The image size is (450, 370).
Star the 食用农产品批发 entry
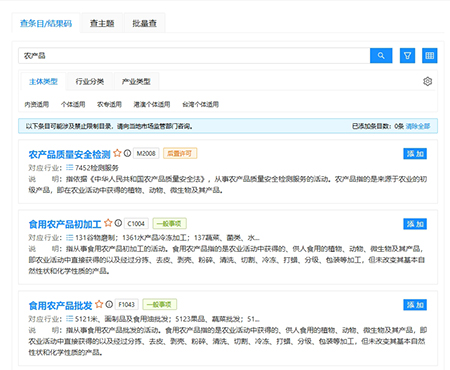[99, 304]
